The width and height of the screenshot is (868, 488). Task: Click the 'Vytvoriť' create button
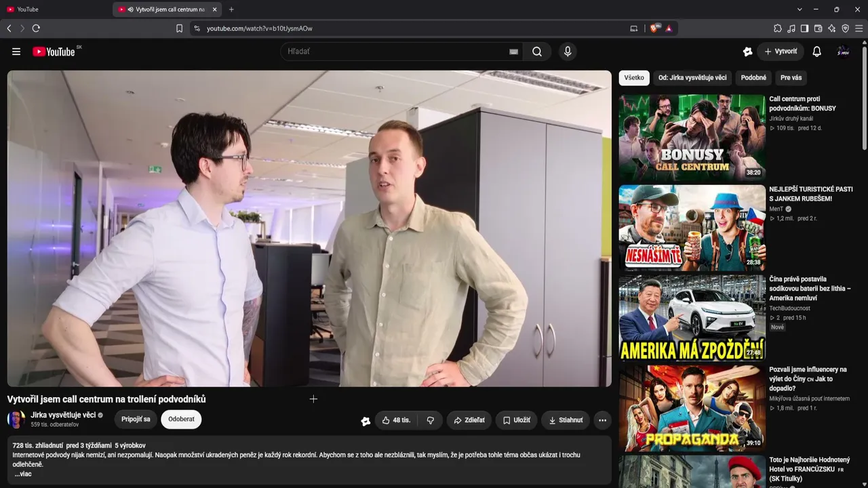(x=781, y=52)
